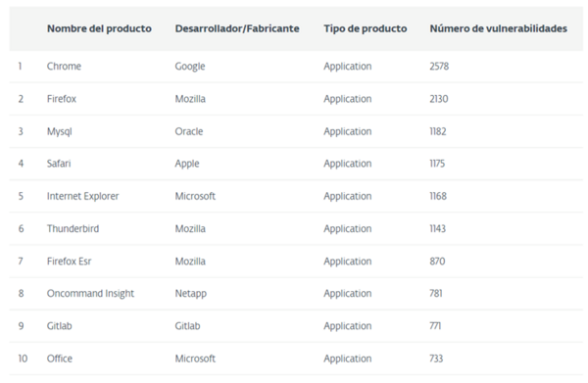Click the Apple developer cell
Image resolution: width=588 pixels, height=383 pixels.
coord(187,165)
